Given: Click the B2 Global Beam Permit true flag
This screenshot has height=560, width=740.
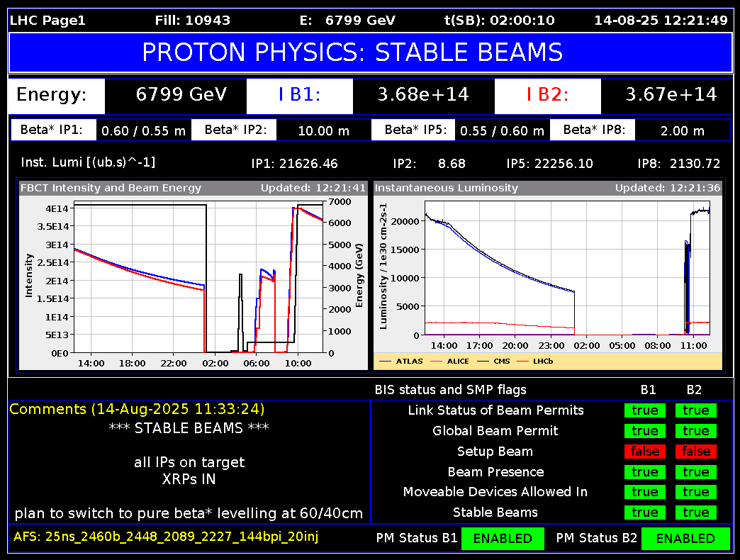Looking at the screenshot, I should (x=695, y=431).
